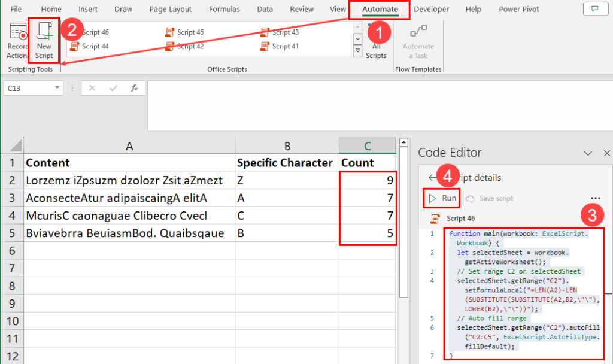Run the current script
The width and height of the screenshot is (613, 364).
[x=442, y=198]
